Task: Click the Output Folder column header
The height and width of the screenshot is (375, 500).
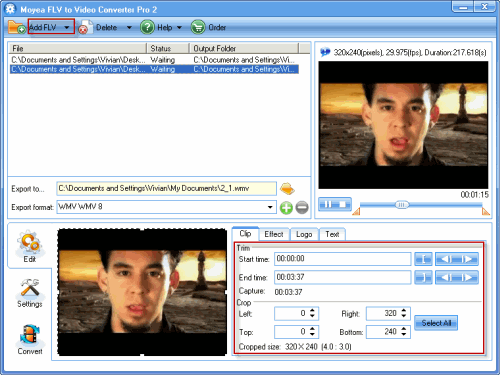Action: pos(244,48)
